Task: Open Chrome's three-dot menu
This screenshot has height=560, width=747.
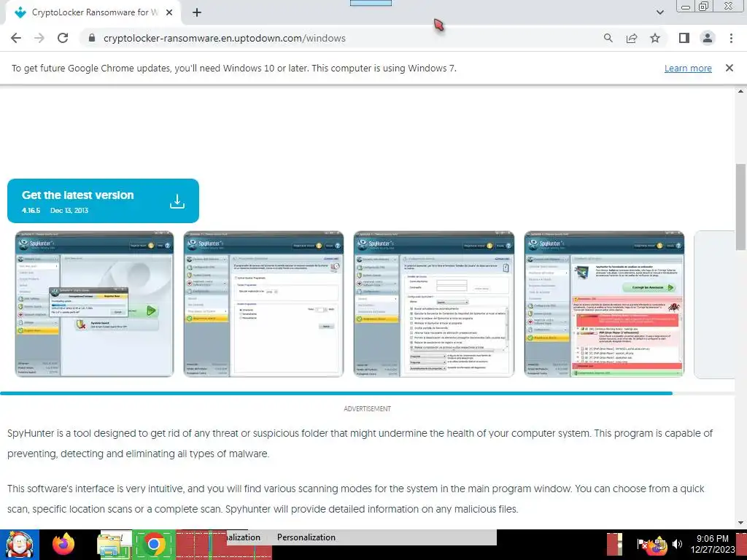Action: point(731,38)
